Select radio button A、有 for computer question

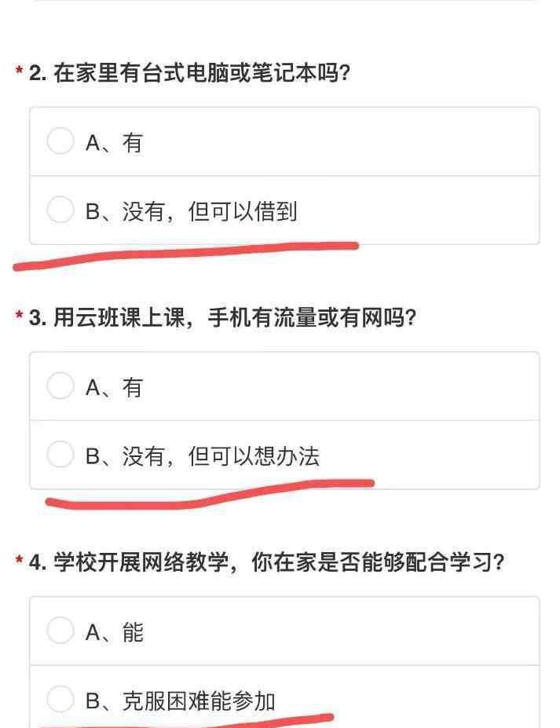coord(60,141)
